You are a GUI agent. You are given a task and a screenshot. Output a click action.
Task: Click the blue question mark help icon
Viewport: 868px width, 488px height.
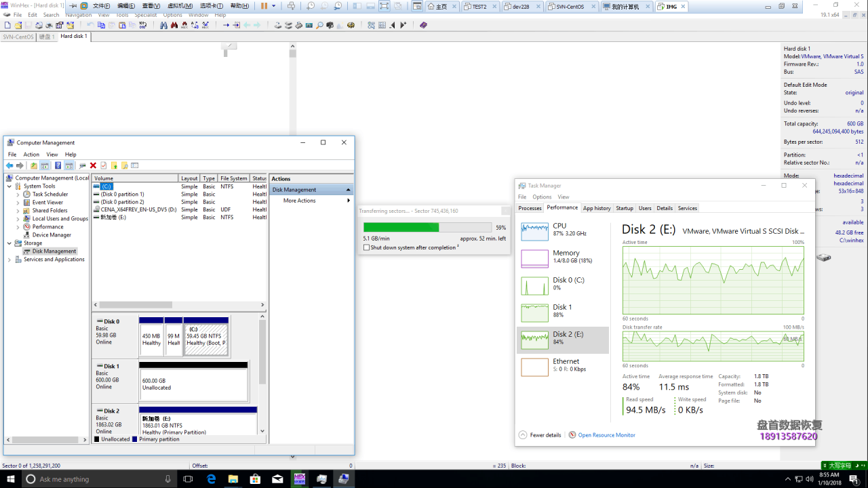58,165
